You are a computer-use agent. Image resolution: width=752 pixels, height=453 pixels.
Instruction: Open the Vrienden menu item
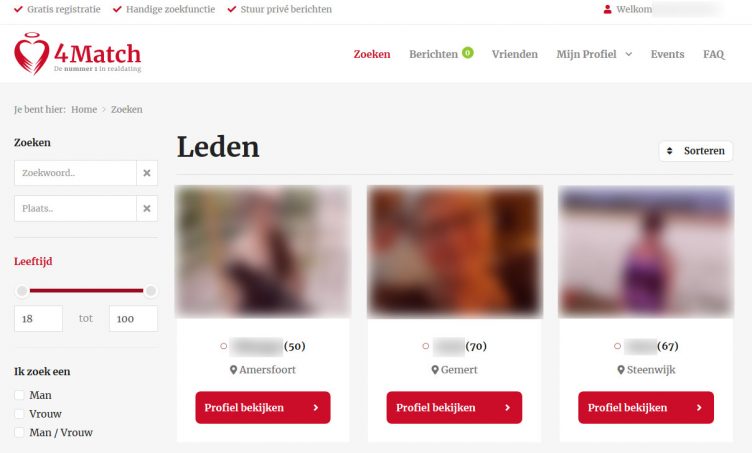click(515, 54)
